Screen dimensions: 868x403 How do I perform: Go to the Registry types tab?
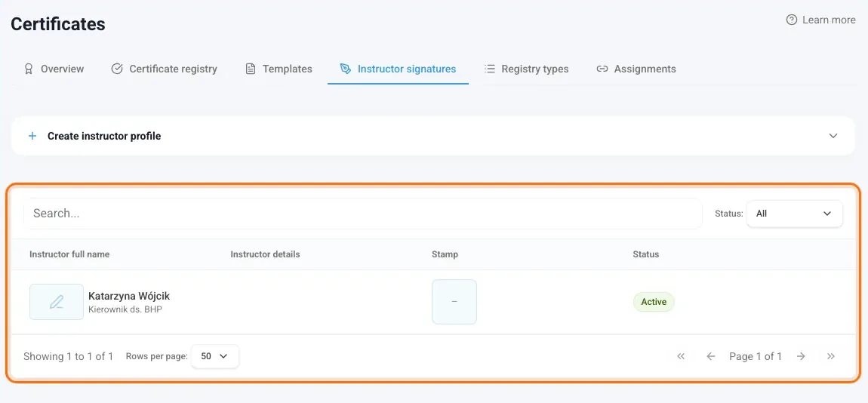click(526, 69)
